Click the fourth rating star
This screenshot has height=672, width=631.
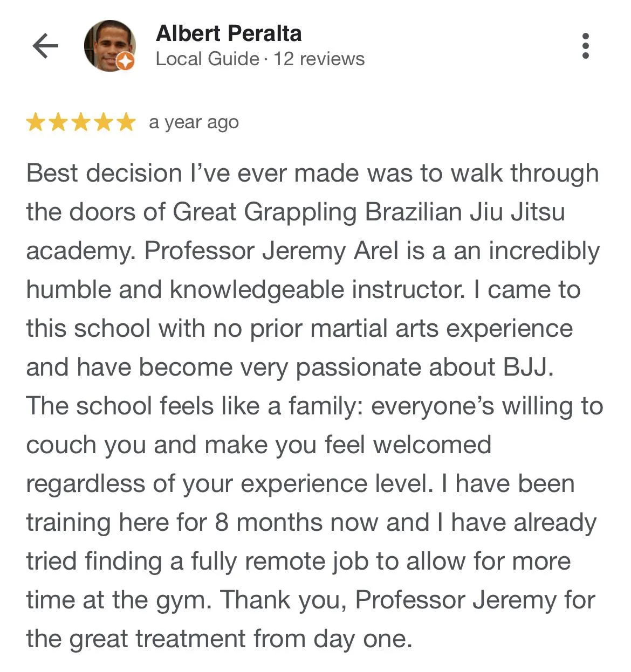(104, 122)
